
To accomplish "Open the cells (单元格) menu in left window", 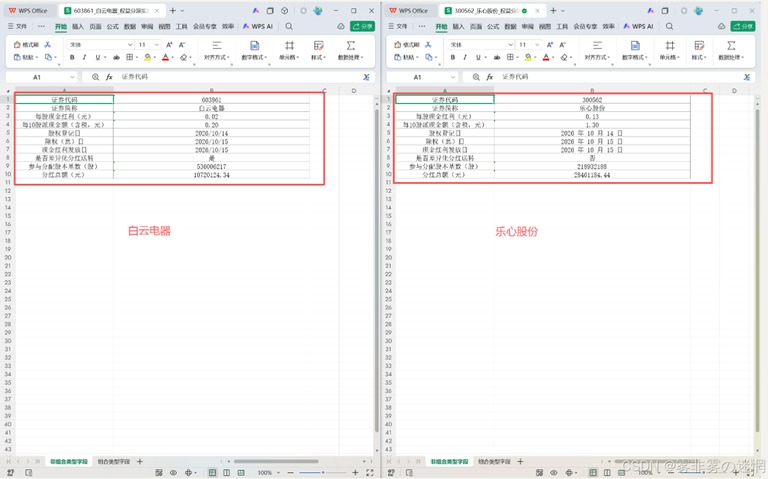I will (x=289, y=51).
